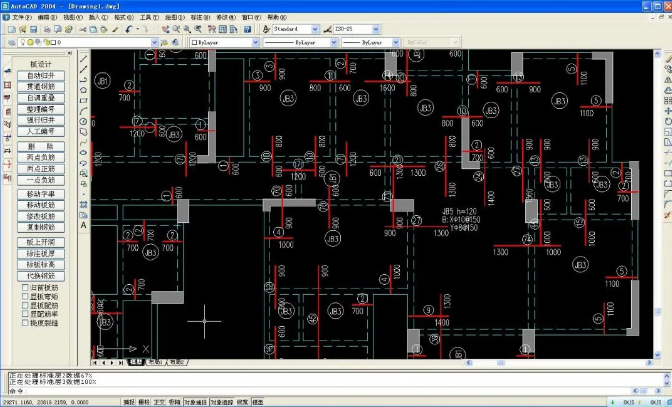Click the Zoom Previous icon
This screenshot has height=407, width=672.
[198, 29]
